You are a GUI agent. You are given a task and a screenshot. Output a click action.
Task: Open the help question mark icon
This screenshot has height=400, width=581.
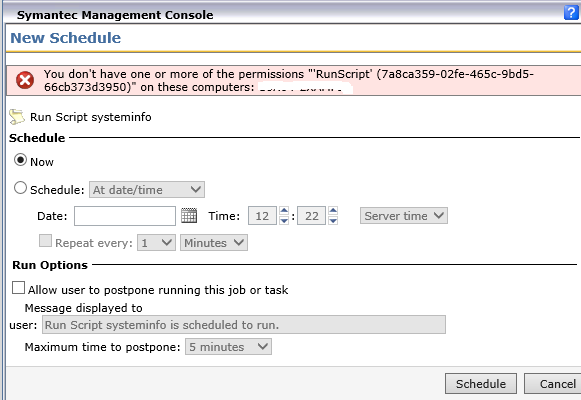pyautogui.click(x=571, y=12)
